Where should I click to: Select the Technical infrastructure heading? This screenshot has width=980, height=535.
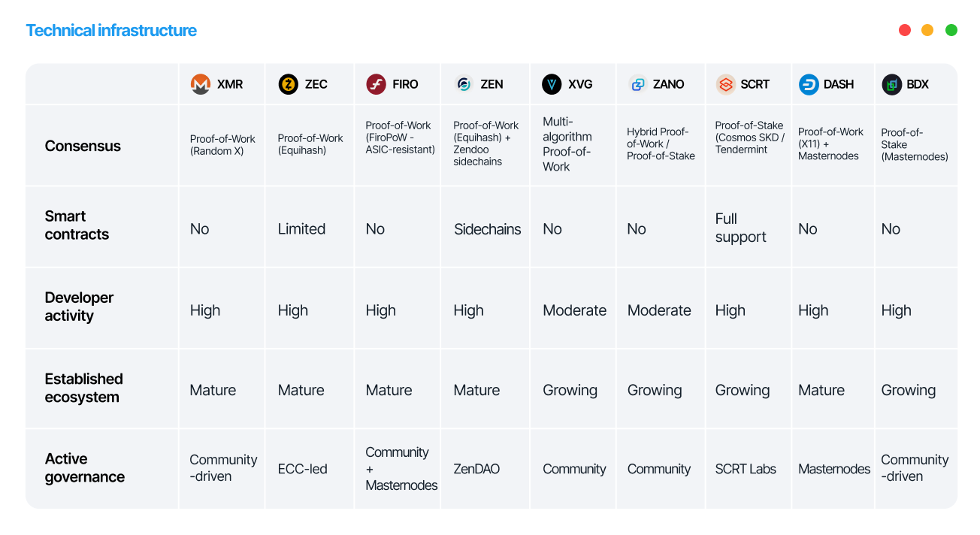[x=111, y=31]
